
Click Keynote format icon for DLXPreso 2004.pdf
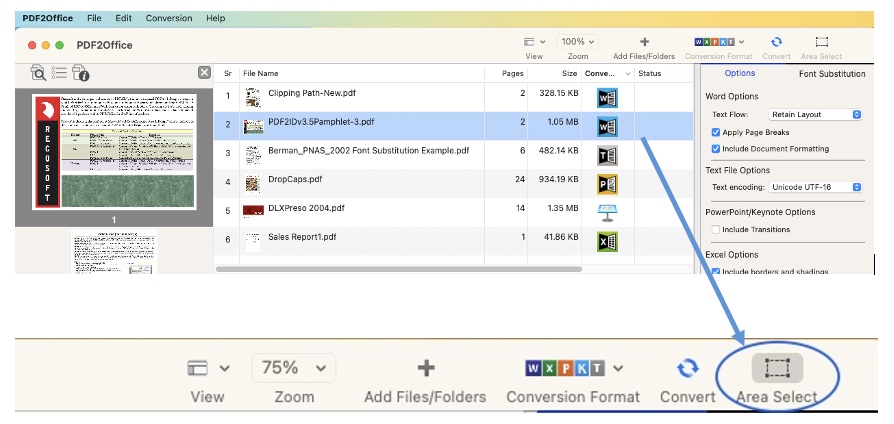tap(607, 213)
